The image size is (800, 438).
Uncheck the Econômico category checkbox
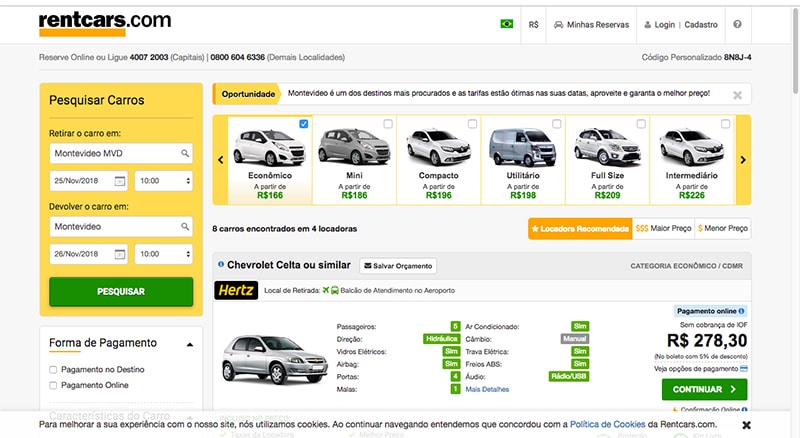tap(304, 124)
